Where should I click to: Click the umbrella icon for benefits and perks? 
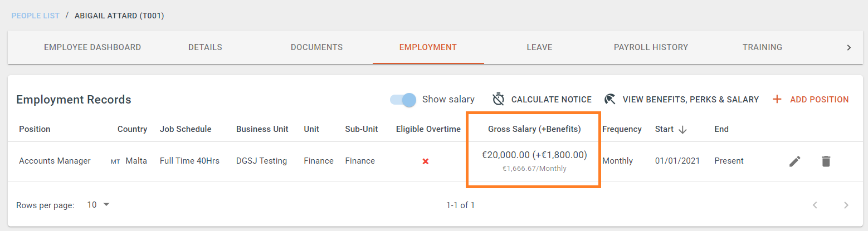click(610, 99)
